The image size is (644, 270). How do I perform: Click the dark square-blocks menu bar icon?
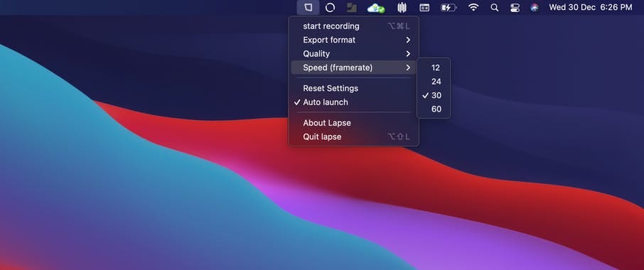click(x=351, y=7)
